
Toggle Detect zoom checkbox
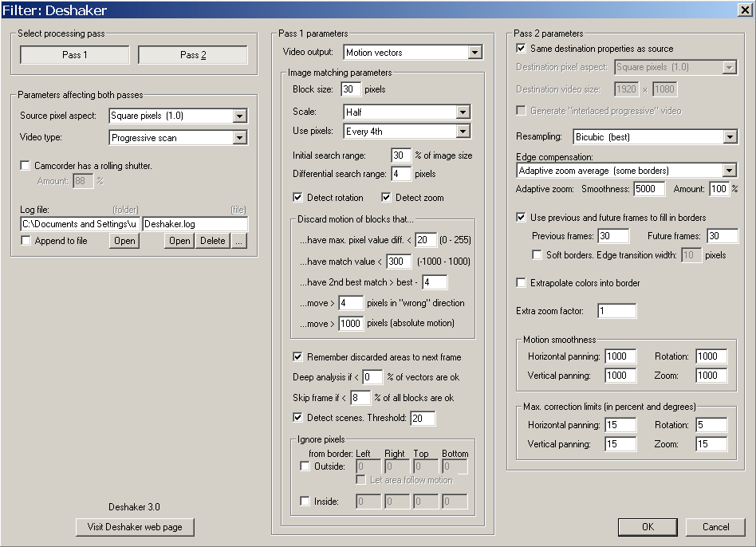point(386,198)
